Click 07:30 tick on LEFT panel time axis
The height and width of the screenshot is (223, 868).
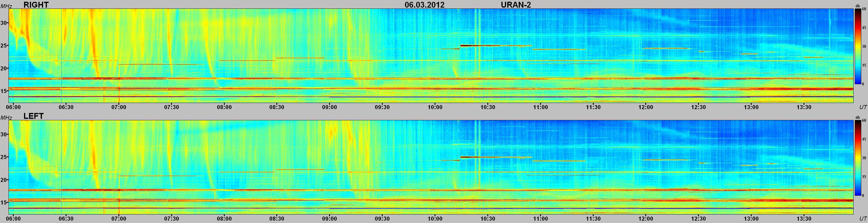tap(171, 218)
